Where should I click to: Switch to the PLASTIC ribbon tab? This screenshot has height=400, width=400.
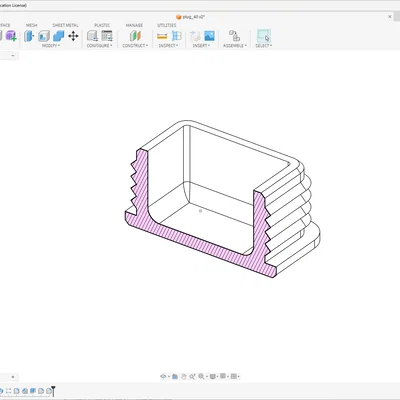(x=102, y=25)
